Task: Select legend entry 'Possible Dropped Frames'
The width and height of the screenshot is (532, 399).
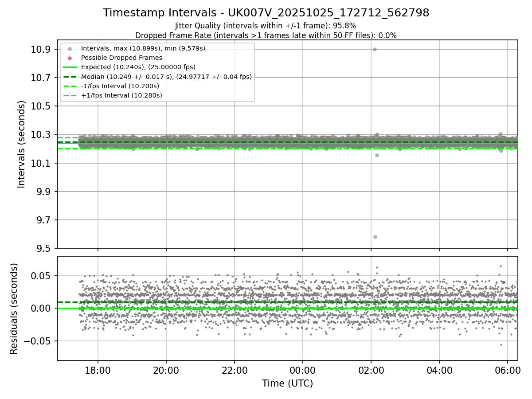Action: 121,58
